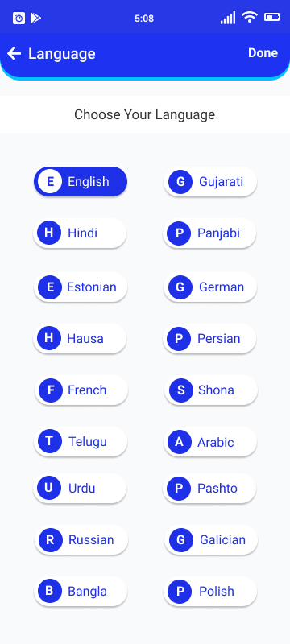Select the English language chip
This screenshot has height=644, width=290.
click(81, 182)
